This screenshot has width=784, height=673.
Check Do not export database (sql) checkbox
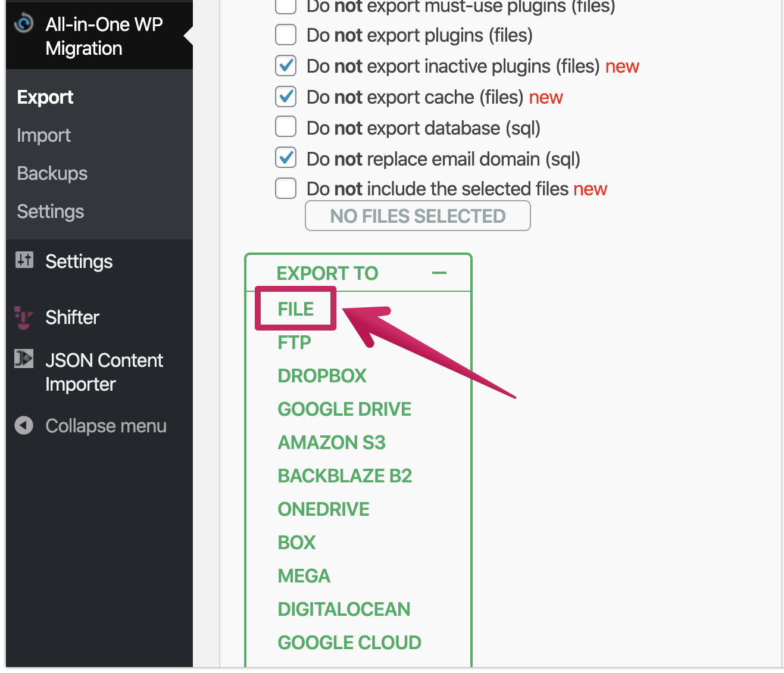(x=286, y=127)
